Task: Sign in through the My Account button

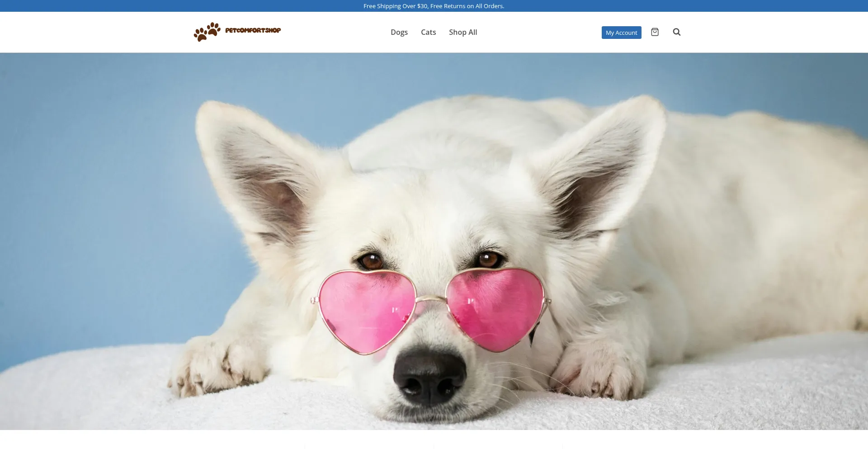Action: pos(621,32)
